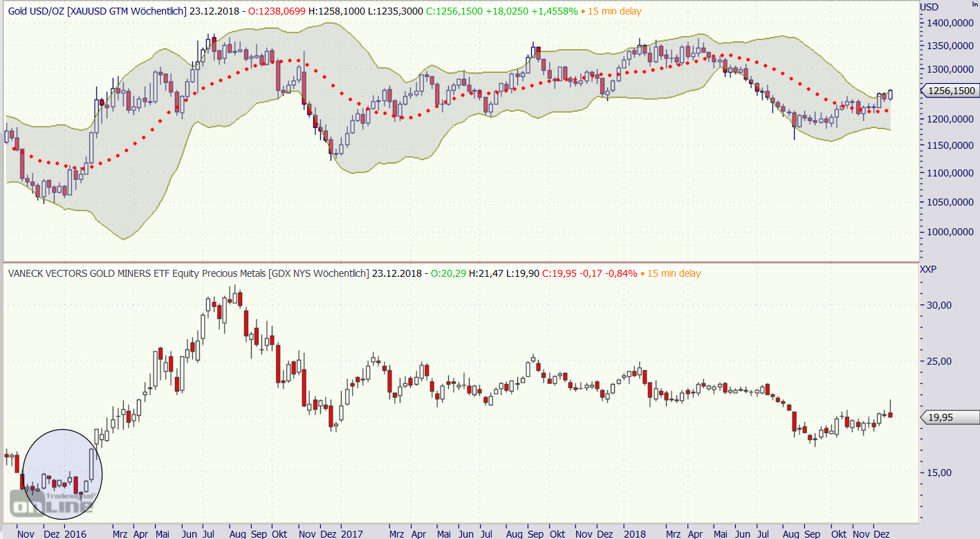Click the ln scale indicator
Viewport: 980px width, 539px height.
click(x=974, y=4)
